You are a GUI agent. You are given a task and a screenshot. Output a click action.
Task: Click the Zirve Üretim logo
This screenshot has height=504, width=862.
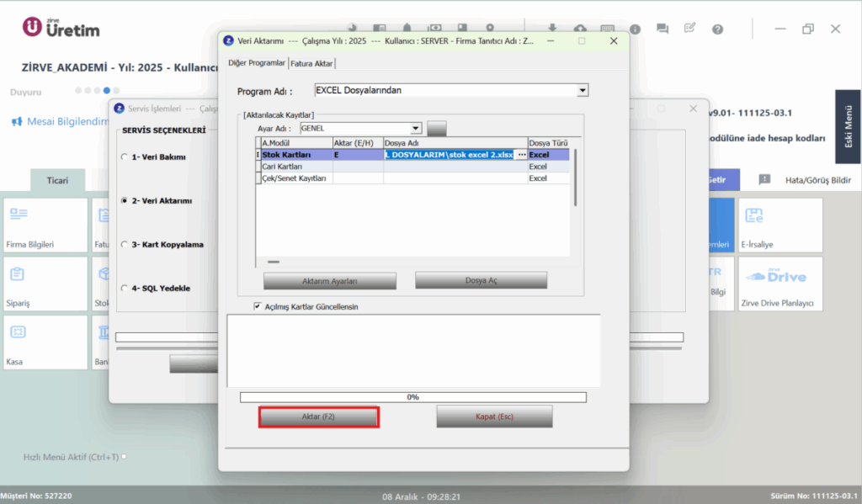click(61, 28)
